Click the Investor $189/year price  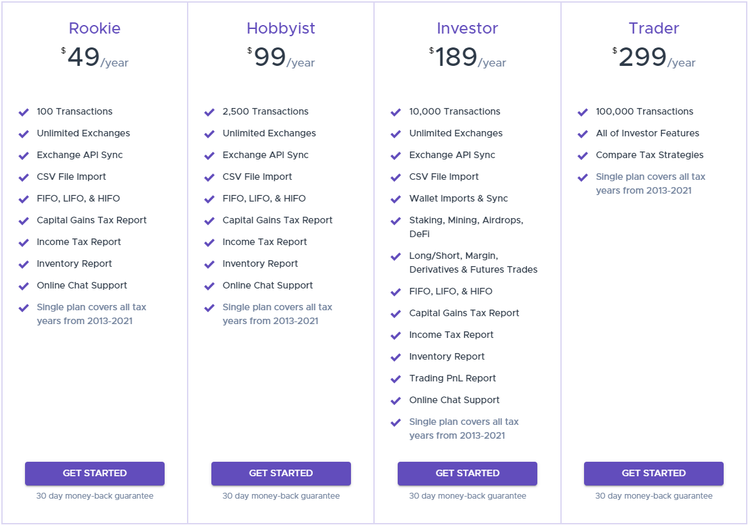coord(467,58)
